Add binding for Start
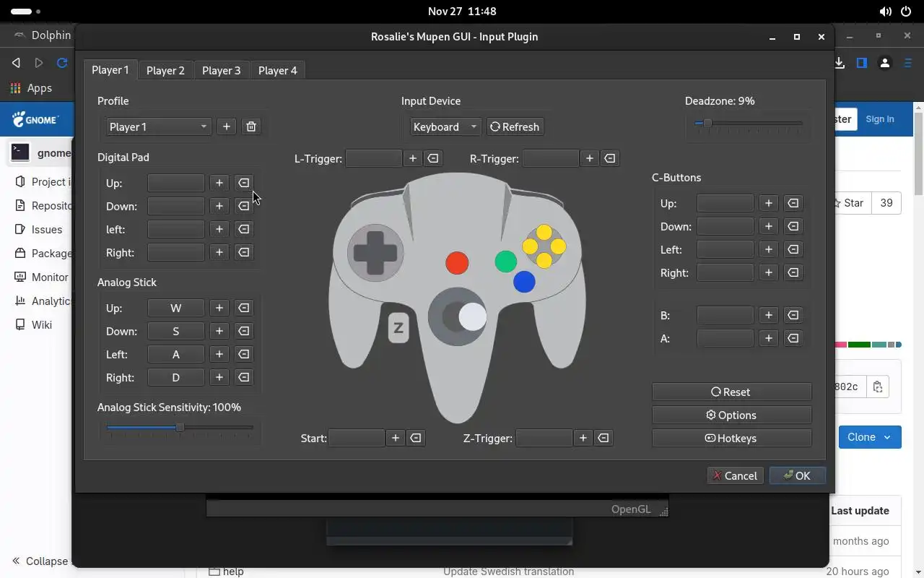This screenshot has width=924, height=578. pos(396,438)
